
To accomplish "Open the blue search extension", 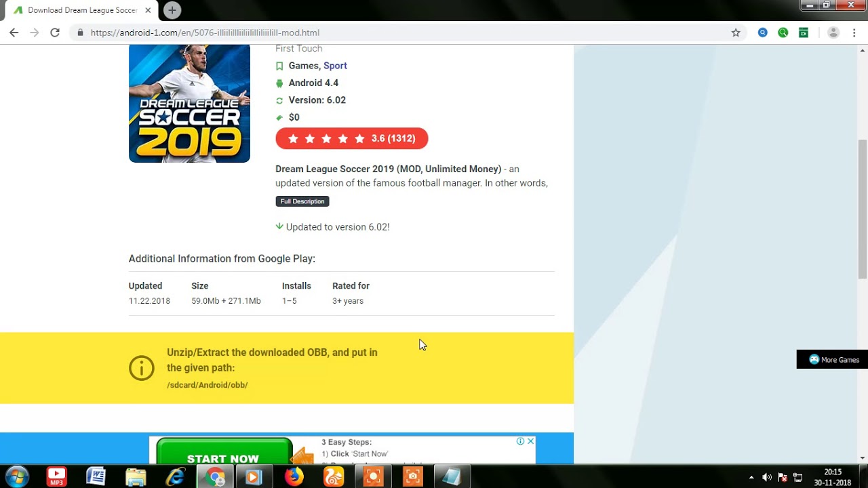I will tap(763, 33).
